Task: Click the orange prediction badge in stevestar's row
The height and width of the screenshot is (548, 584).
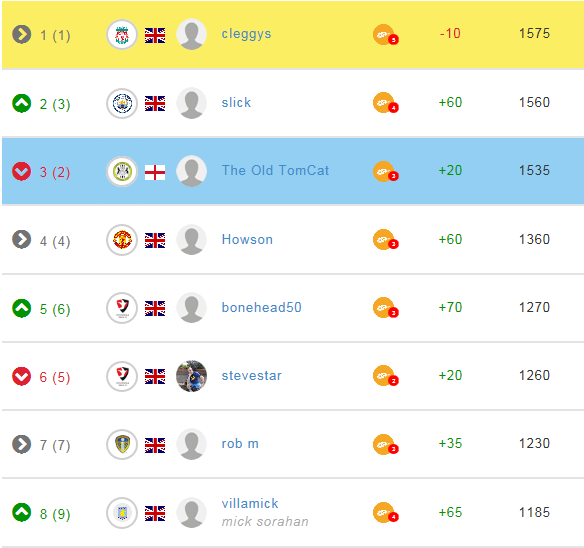Action: (x=385, y=376)
